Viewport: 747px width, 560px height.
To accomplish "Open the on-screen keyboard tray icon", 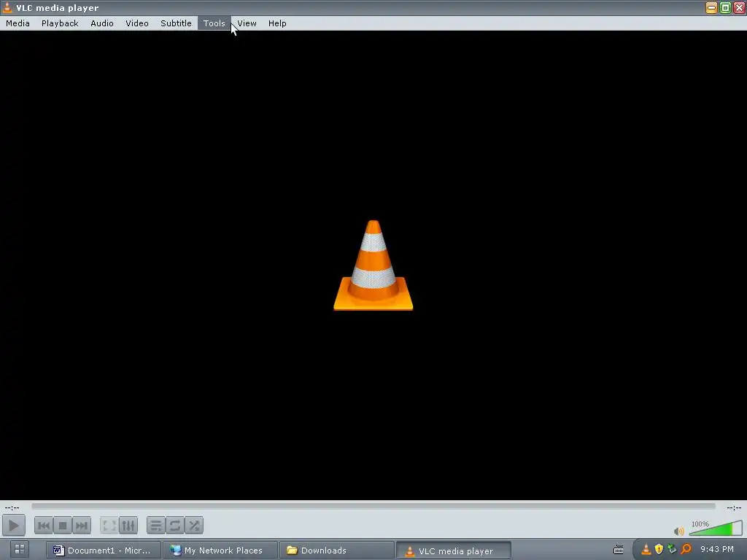I will pyautogui.click(x=619, y=550).
